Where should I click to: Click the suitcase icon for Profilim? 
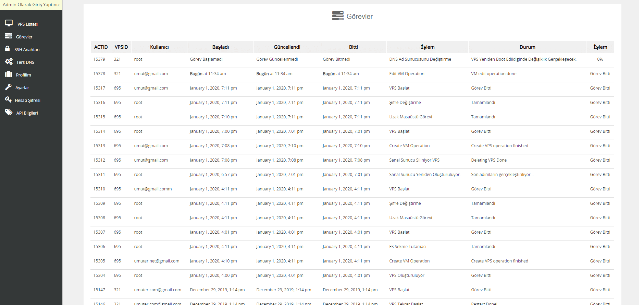[x=9, y=74]
